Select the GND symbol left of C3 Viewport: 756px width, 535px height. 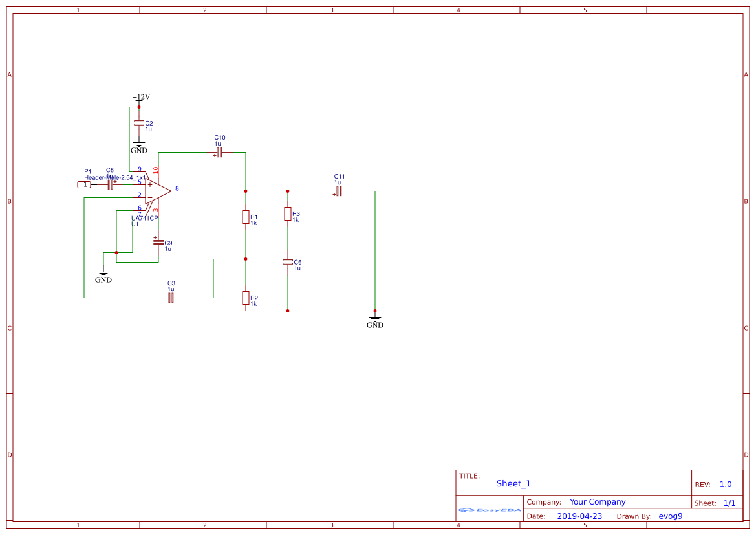pyautogui.click(x=103, y=277)
